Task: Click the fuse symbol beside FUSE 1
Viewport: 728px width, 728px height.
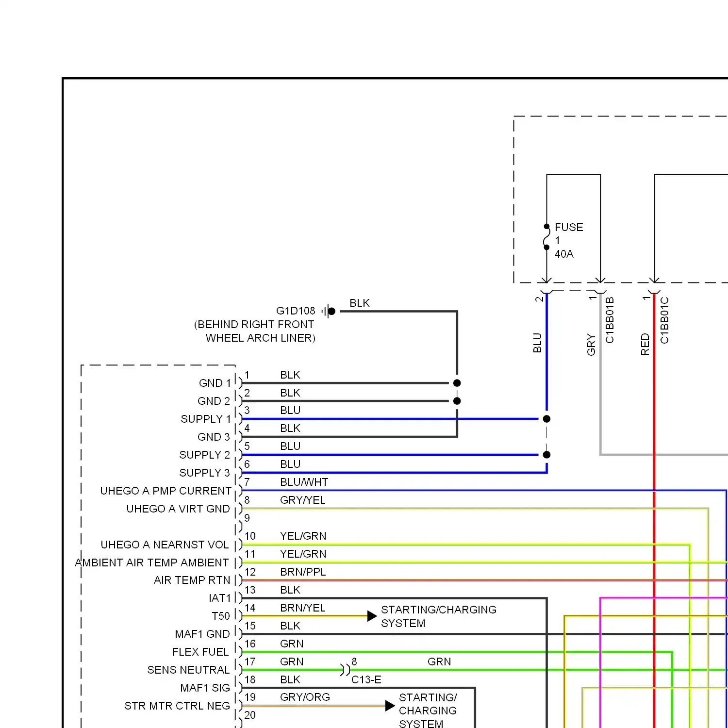Action: 546,237
